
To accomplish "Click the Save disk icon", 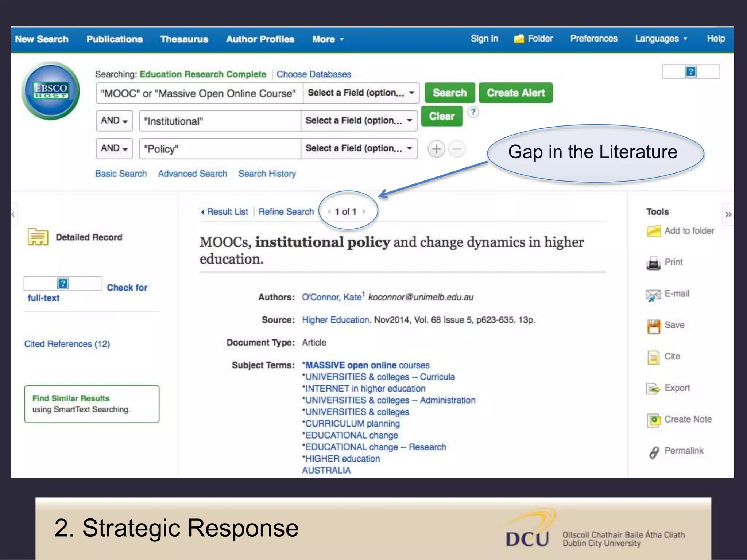I will [x=653, y=326].
